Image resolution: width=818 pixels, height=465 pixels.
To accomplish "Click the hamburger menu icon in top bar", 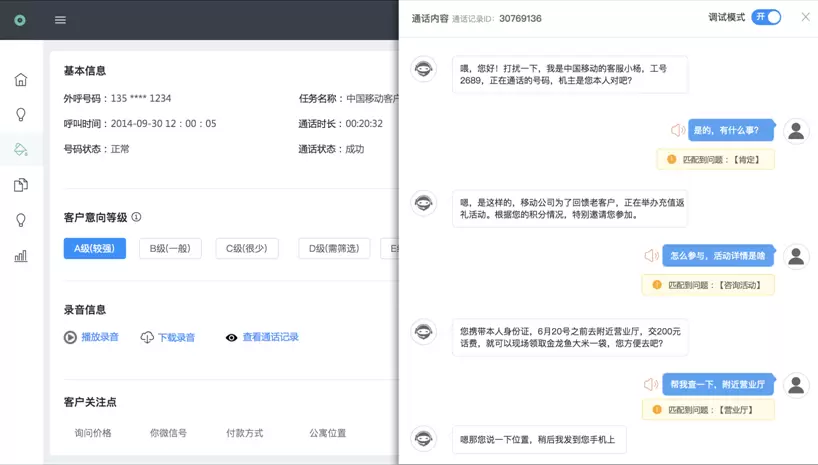I will click(x=61, y=20).
